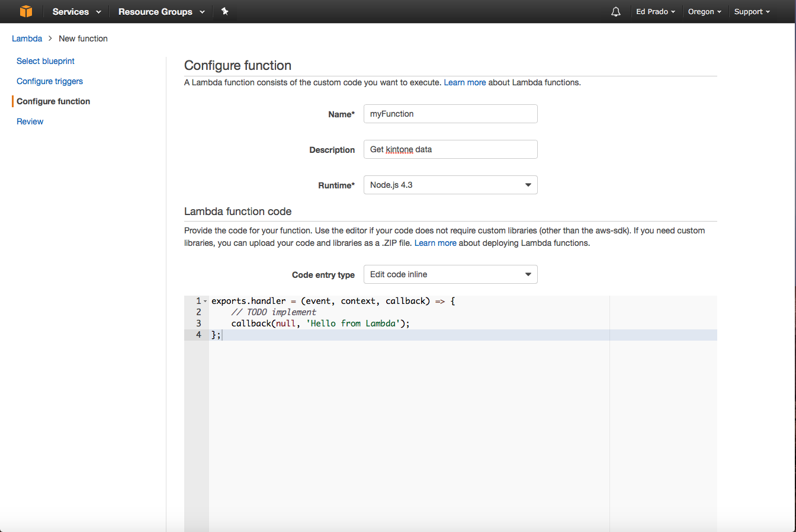Collapse code fold arrow on line 1
This screenshot has width=796, height=532.
(206, 302)
